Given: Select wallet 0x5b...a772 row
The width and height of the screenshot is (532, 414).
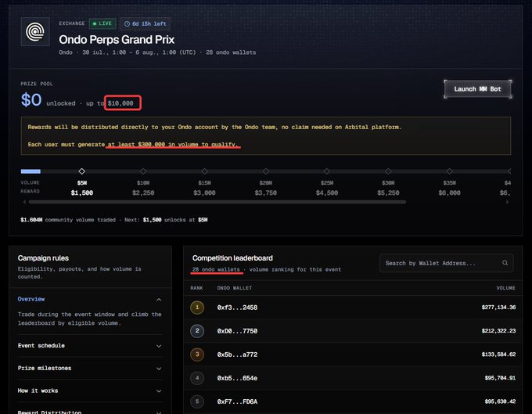Looking at the screenshot, I should pos(353,355).
